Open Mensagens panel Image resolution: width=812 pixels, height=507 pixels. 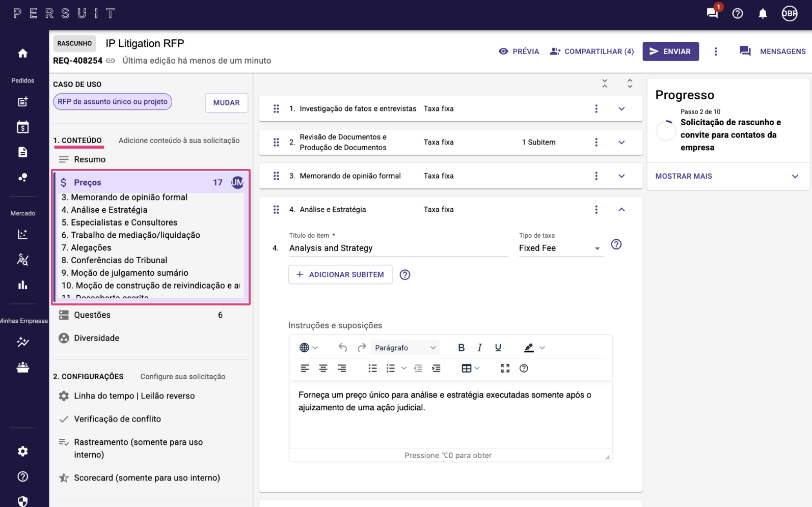click(772, 51)
